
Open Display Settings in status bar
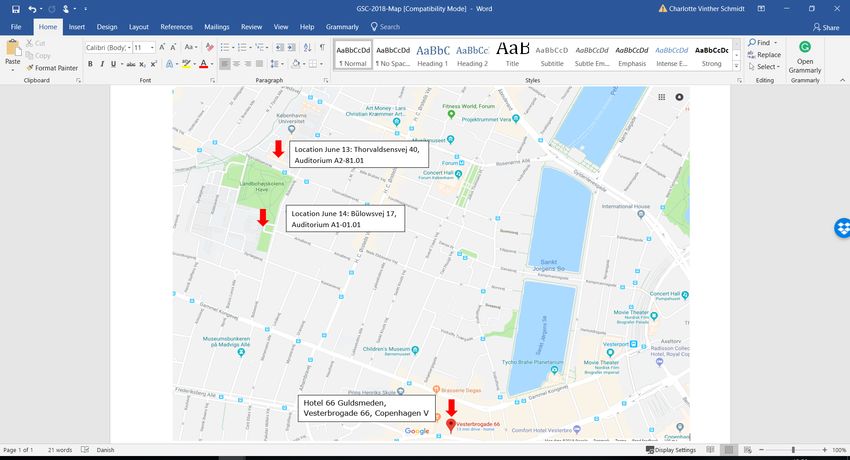point(671,450)
